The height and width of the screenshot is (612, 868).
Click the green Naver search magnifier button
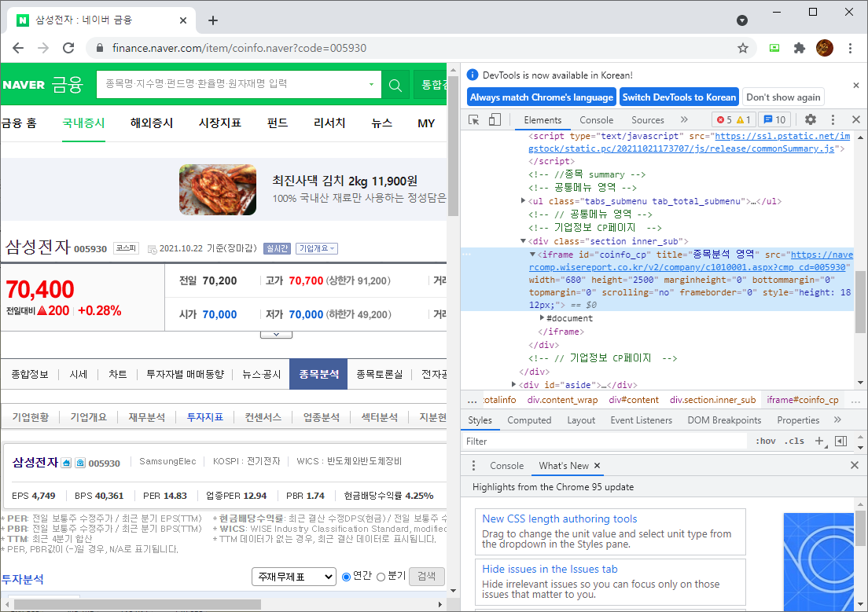click(x=395, y=85)
